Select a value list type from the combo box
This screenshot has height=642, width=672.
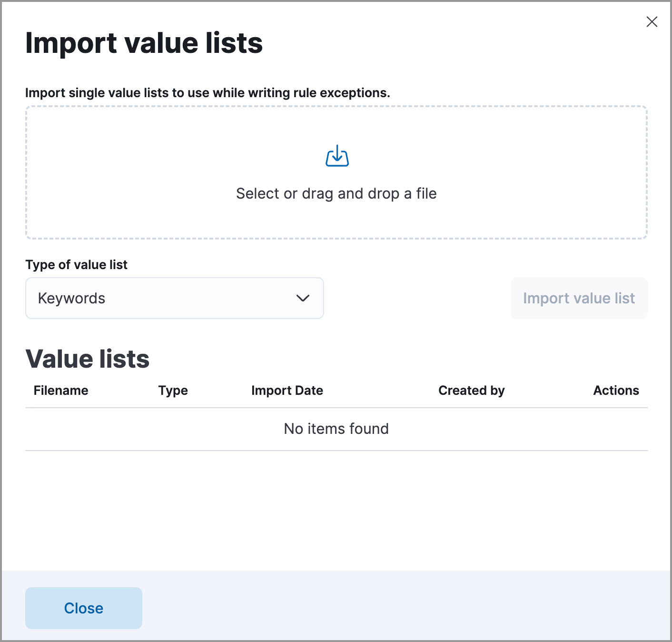coord(175,298)
